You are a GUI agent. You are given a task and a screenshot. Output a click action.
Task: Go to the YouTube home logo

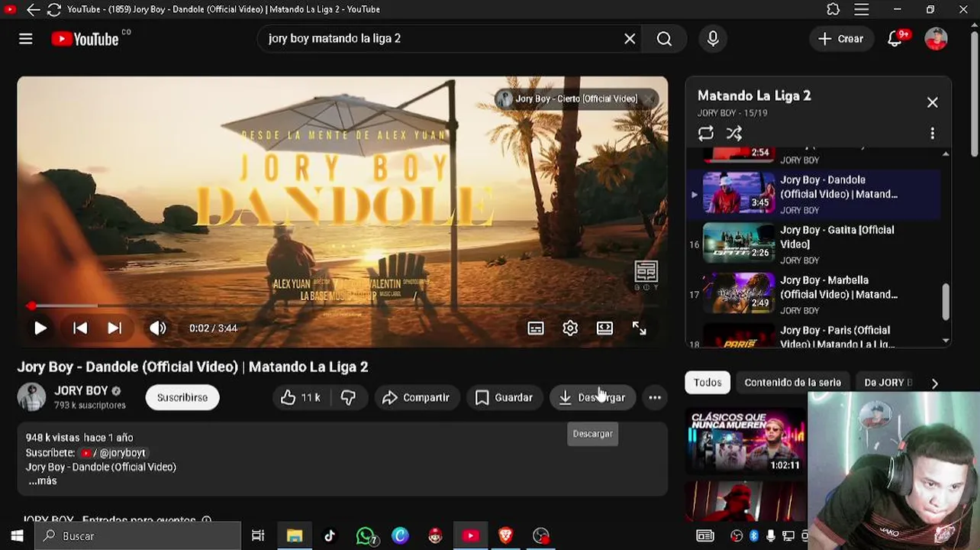click(x=85, y=39)
